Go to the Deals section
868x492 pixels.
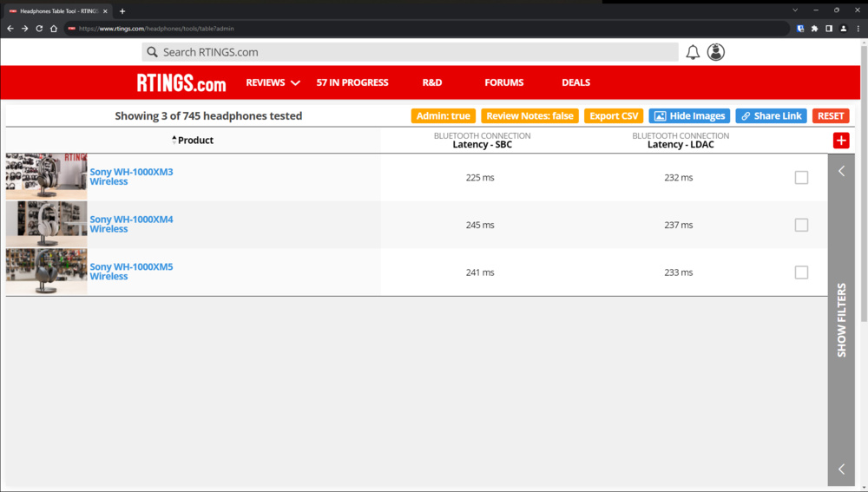click(575, 83)
